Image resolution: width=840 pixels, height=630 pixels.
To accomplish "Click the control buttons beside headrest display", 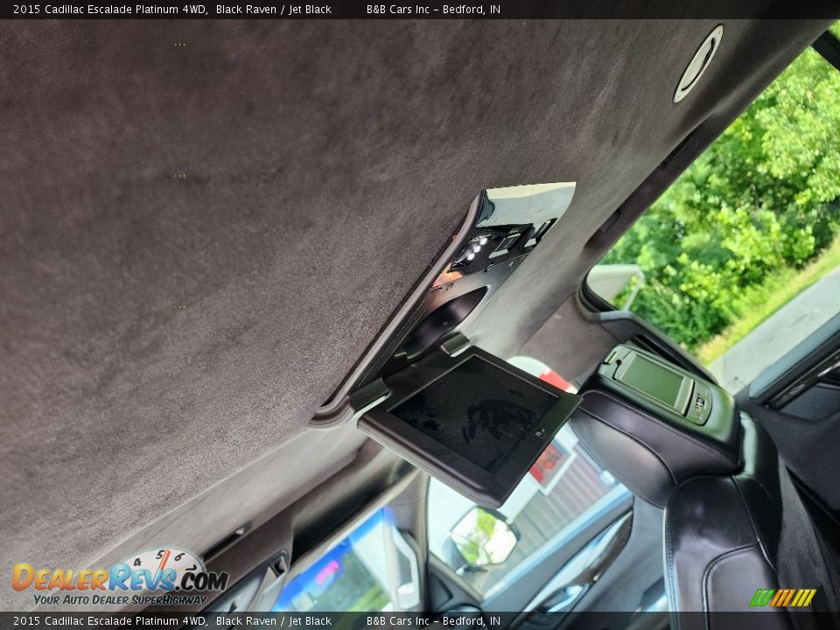I will click(x=699, y=403).
